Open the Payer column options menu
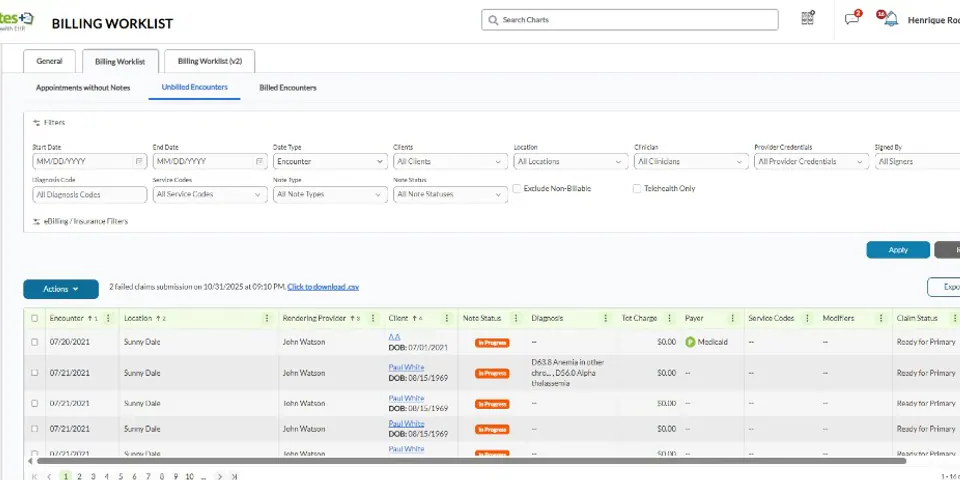960x480 pixels. click(732, 318)
